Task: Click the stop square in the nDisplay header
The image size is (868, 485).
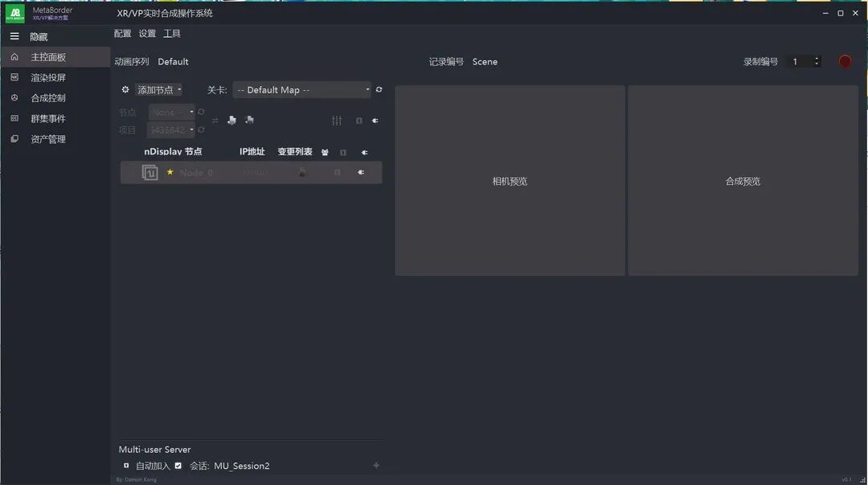Action: [x=343, y=153]
